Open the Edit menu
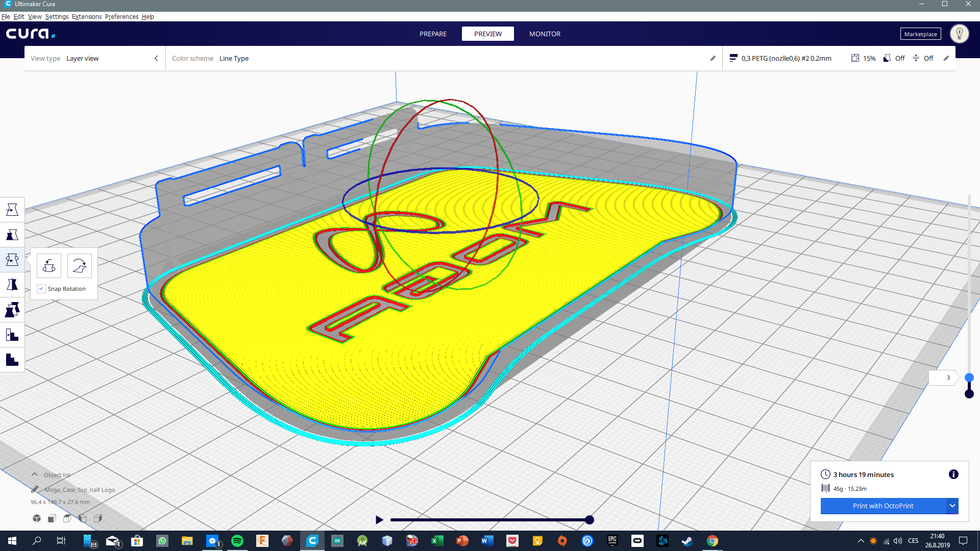 click(x=19, y=16)
